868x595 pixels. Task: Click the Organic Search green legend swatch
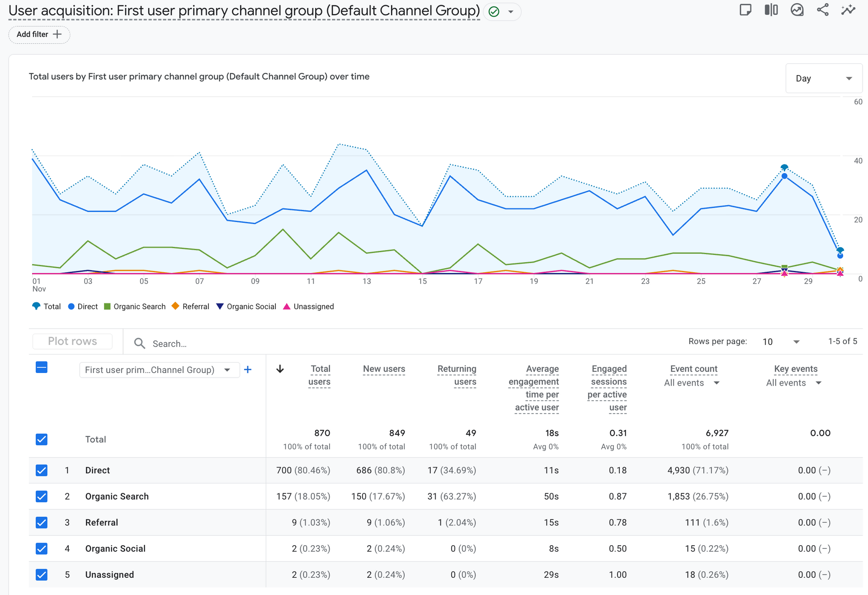(x=107, y=307)
